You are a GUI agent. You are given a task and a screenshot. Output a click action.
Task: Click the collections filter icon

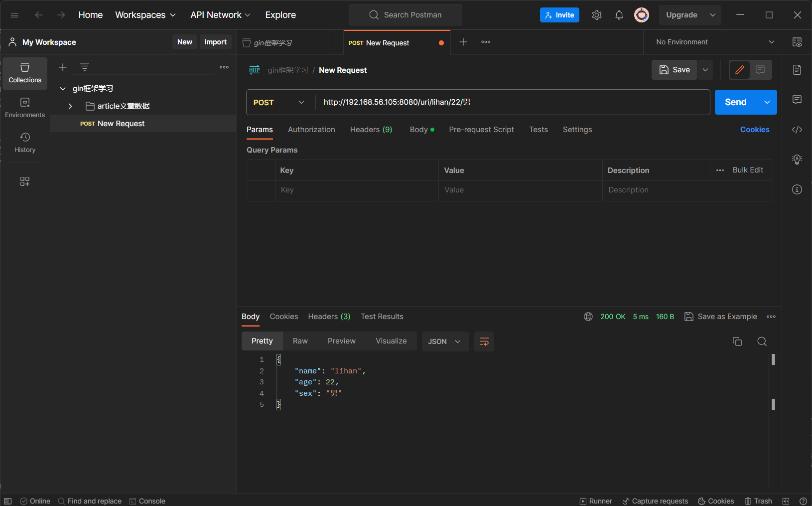[x=85, y=67]
